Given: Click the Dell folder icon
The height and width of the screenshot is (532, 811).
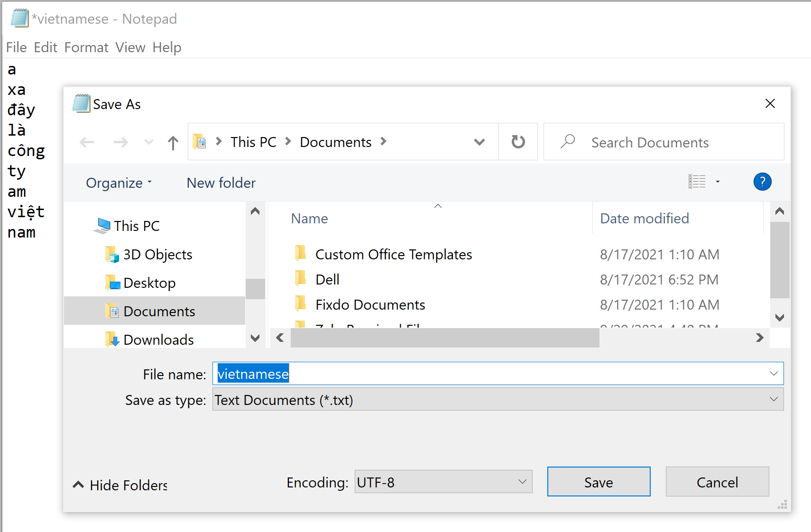Looking at the screenshot, I should 300,278.
